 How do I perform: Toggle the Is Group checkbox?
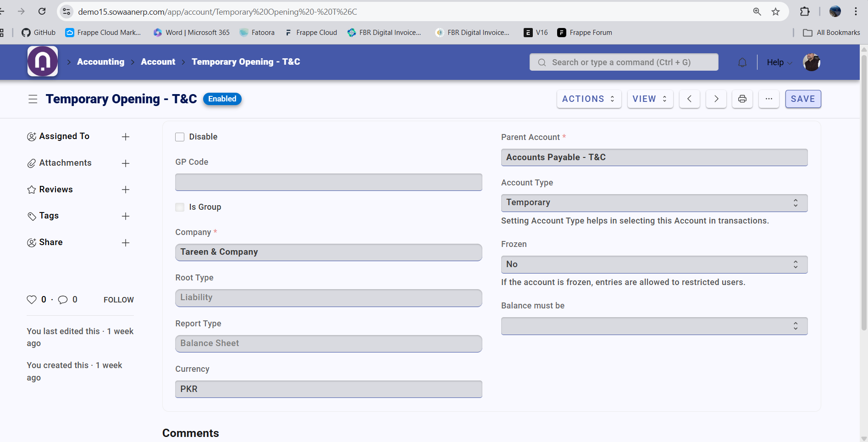tap(180, 207)
